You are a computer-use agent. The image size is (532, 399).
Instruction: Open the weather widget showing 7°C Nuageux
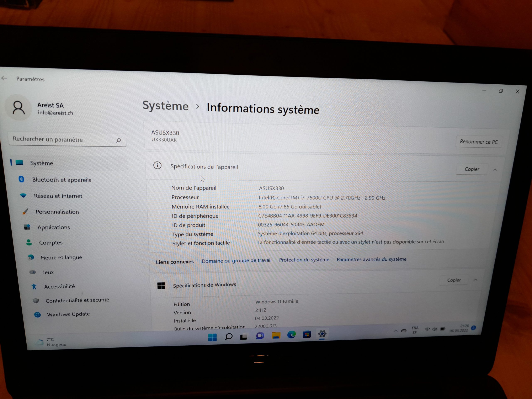[50, 342]
